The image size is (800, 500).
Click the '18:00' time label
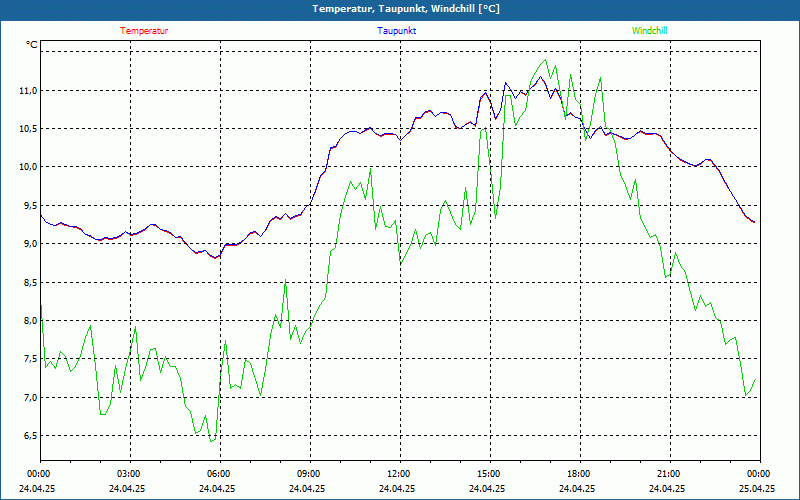pyautogui.click(x=578, y=474)
